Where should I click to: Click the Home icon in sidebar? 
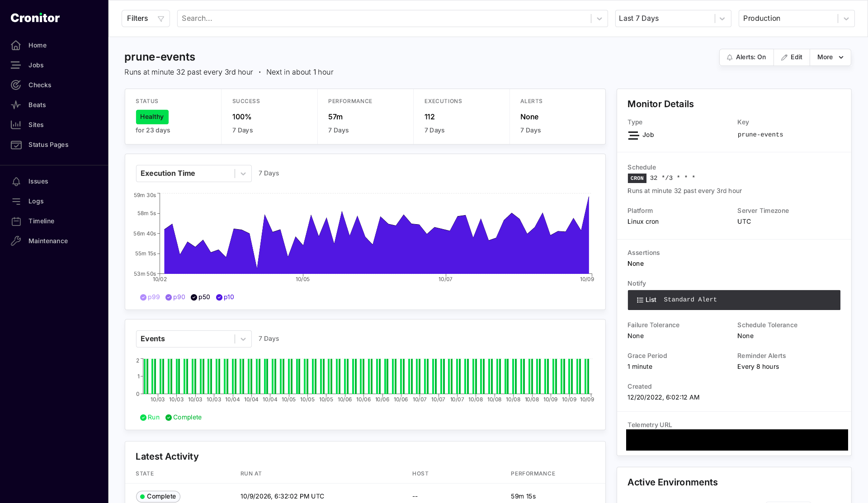tap(16, 45)
